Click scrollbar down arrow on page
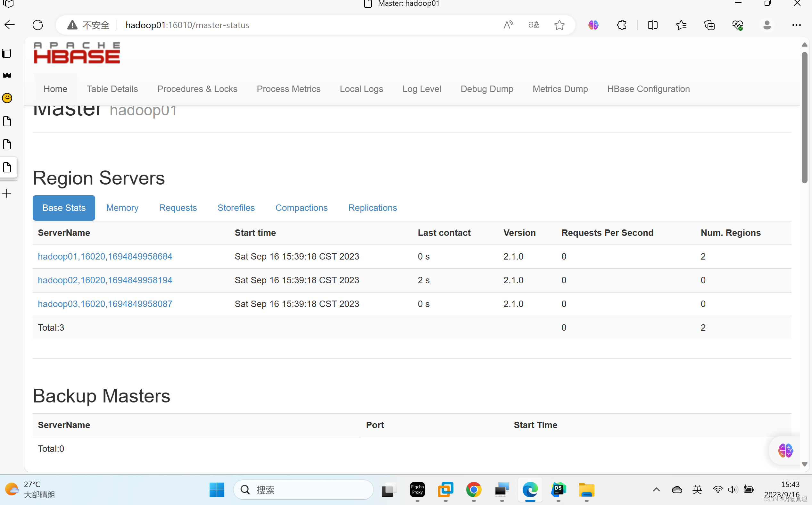Screen dimensions: 812x505 coord(804,464)
